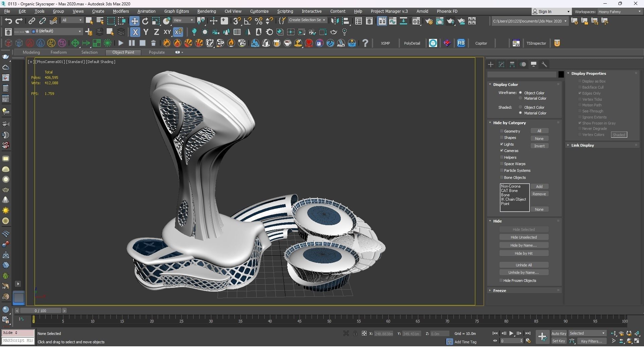This screenshot has width=644, height=349.
Task: Select Wireframe Material Color radio button
Action: coord(521,98)
